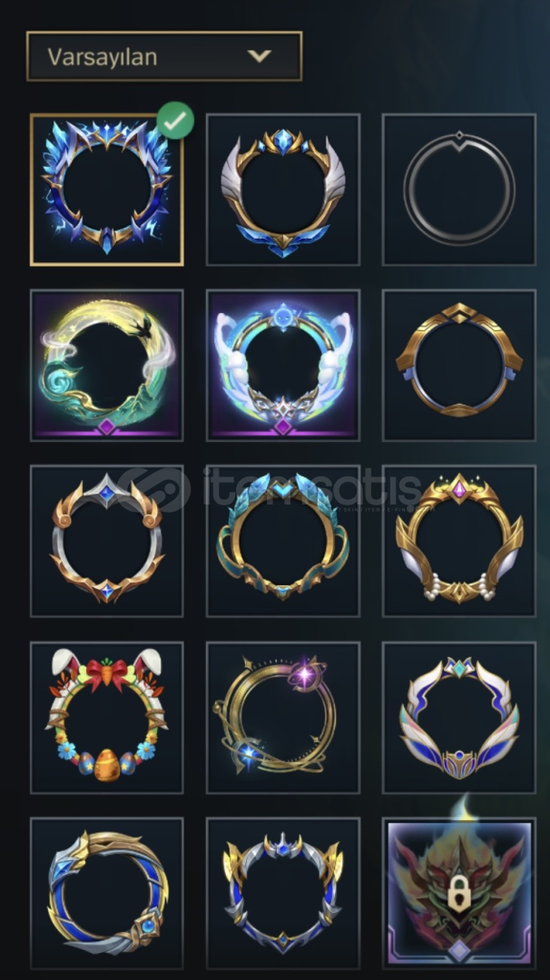
Task: Click the dropdown chevron arrow
Action: tap(259, 56)
